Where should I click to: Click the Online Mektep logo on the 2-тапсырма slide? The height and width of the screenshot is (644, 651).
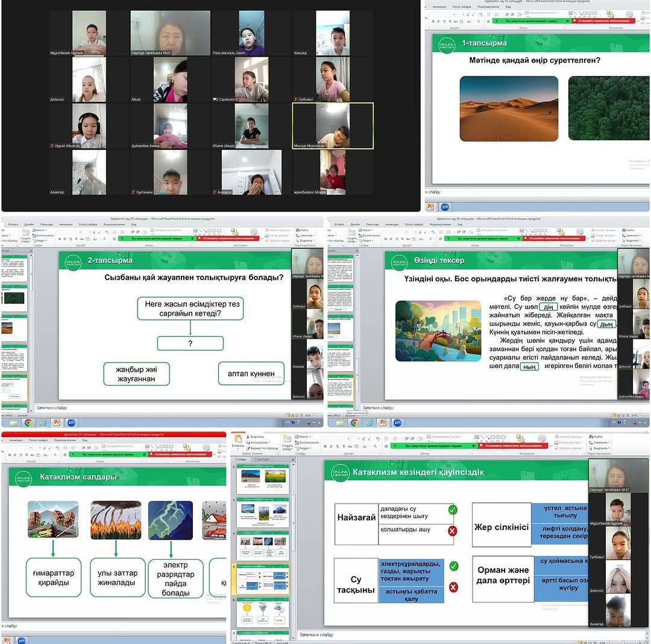pos(73,263)
